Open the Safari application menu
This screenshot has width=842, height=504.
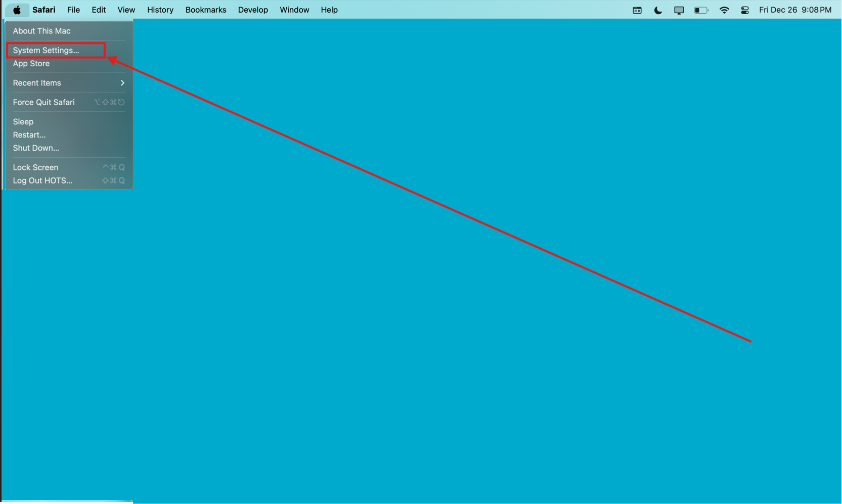tap(44, 10)
